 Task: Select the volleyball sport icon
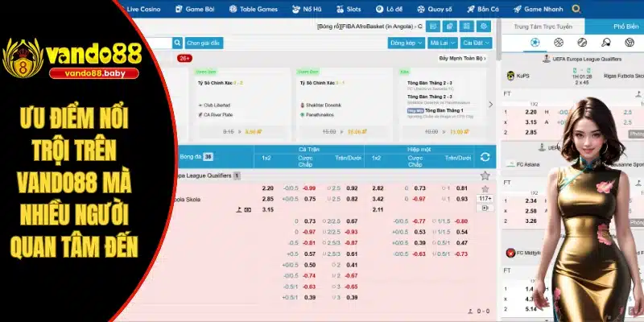(630, 43)
